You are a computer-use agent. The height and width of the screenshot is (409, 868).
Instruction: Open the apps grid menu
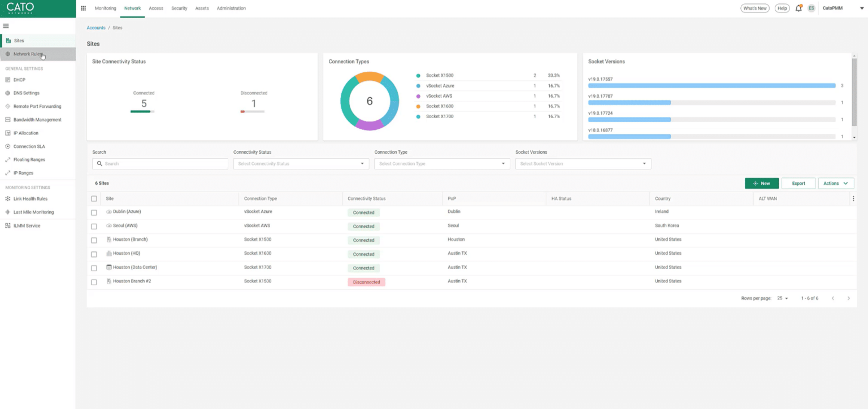(x=83, y=8)
